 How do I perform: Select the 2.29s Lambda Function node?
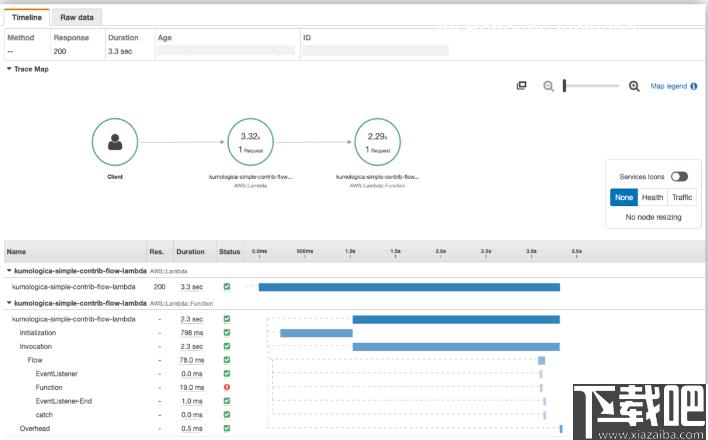(x=377, y=142)
